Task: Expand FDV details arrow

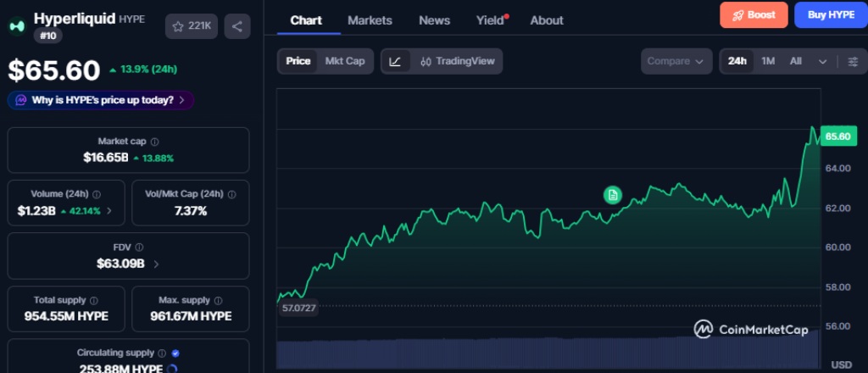Action: (156, 264)
